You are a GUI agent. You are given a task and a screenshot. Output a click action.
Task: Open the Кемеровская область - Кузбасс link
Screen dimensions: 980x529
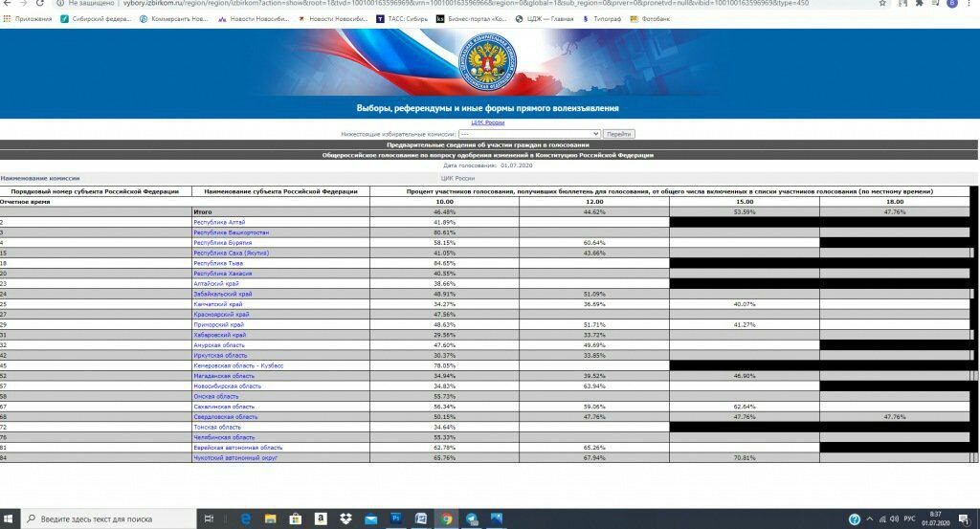click(238, 366)
